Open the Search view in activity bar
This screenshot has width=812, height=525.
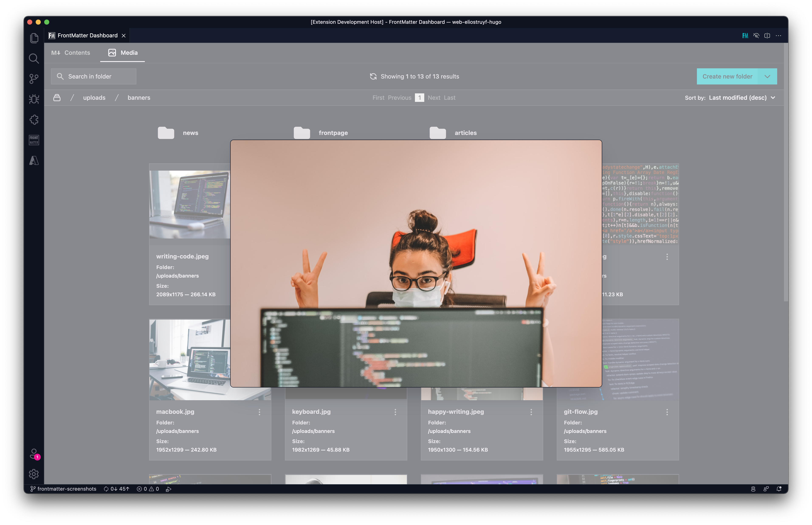[34, 58]
